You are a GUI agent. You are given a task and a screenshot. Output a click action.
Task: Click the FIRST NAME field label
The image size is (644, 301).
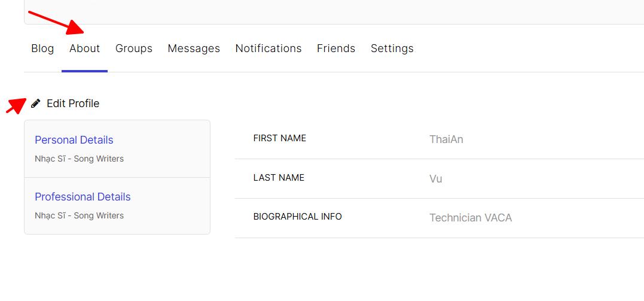coord(280,138)
